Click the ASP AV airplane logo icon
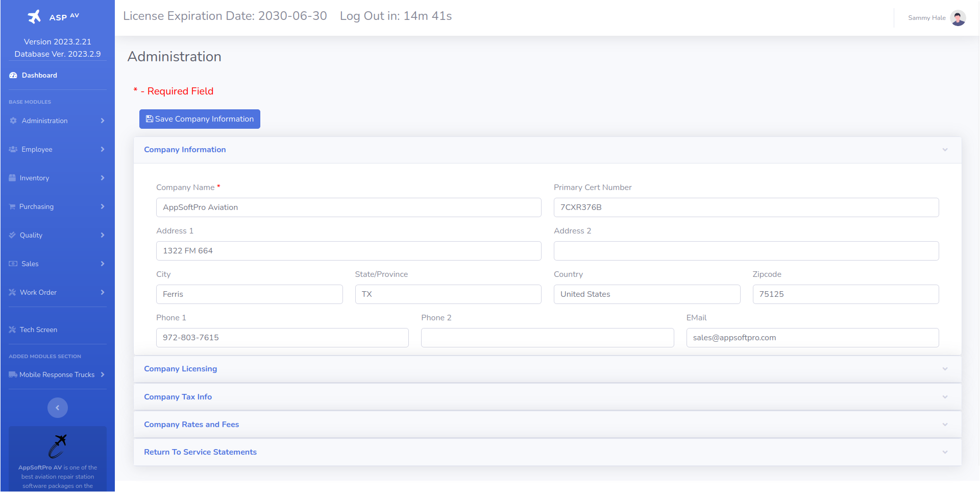The image size is (980, 492). point(34,17)
